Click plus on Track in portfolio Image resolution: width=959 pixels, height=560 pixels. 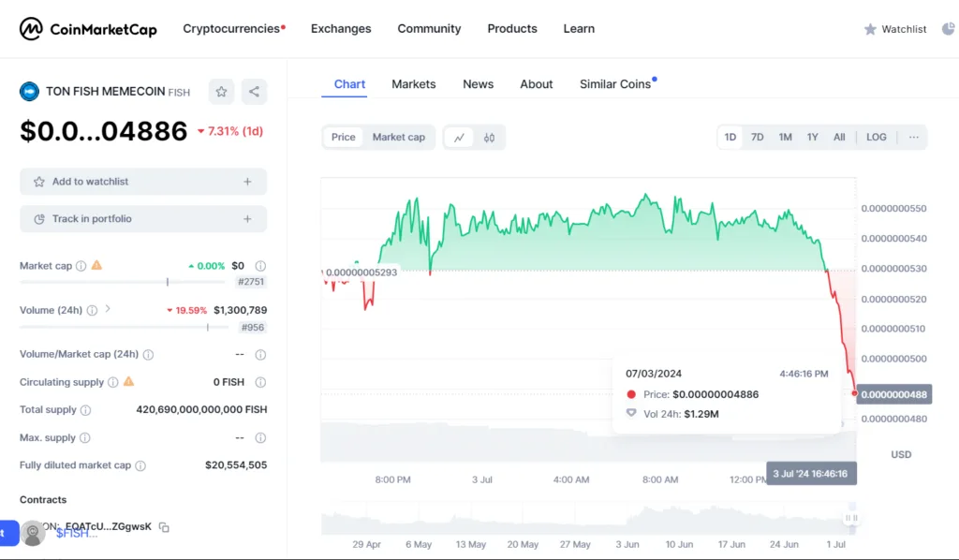pos(247,219)
